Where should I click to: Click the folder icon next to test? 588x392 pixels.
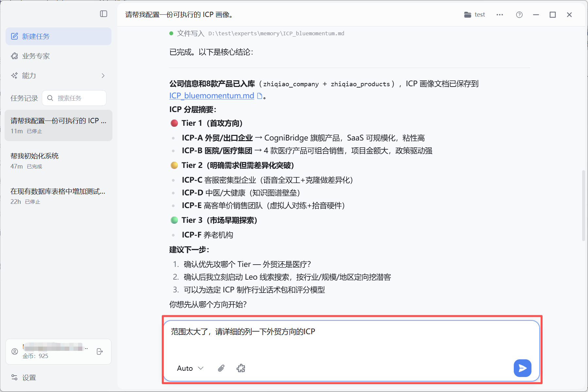(468, 15)
